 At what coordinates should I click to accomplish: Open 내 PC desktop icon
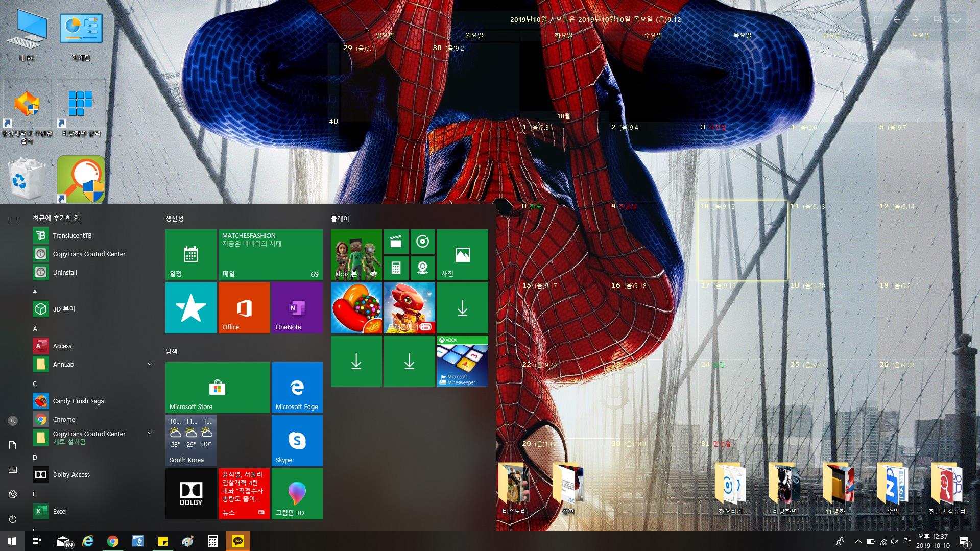[27, 36]
